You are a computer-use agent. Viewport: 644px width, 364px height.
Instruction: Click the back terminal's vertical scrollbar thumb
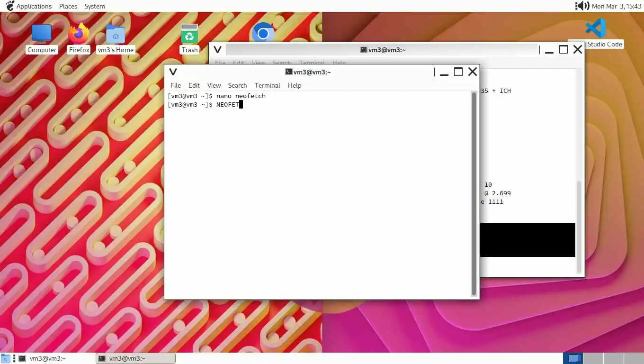point(579,227)
